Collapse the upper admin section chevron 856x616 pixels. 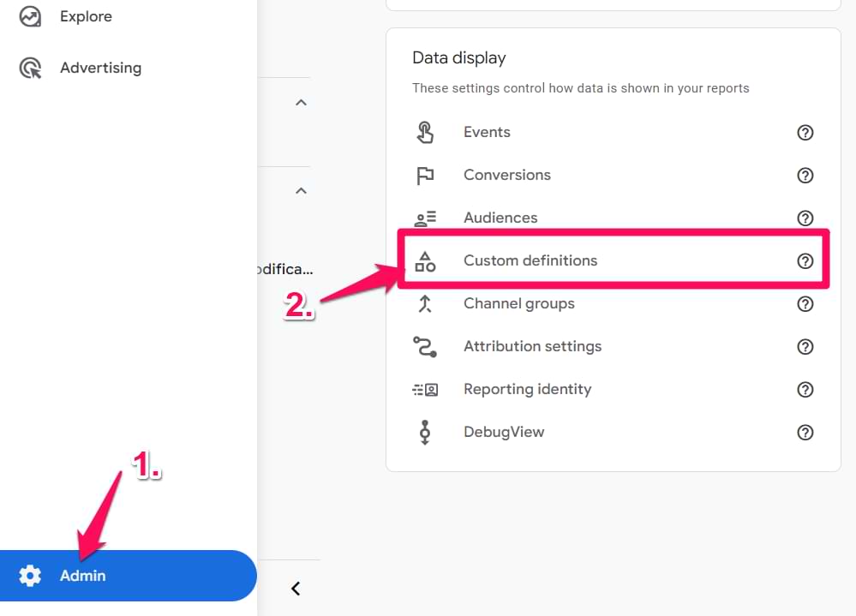pyautogui.click(x=301, y=103)
